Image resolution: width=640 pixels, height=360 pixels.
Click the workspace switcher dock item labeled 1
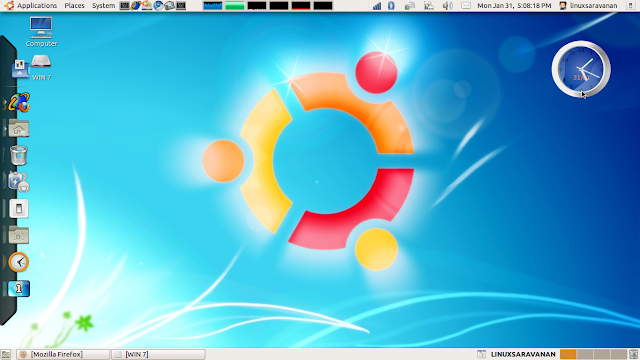coord(19,289)
